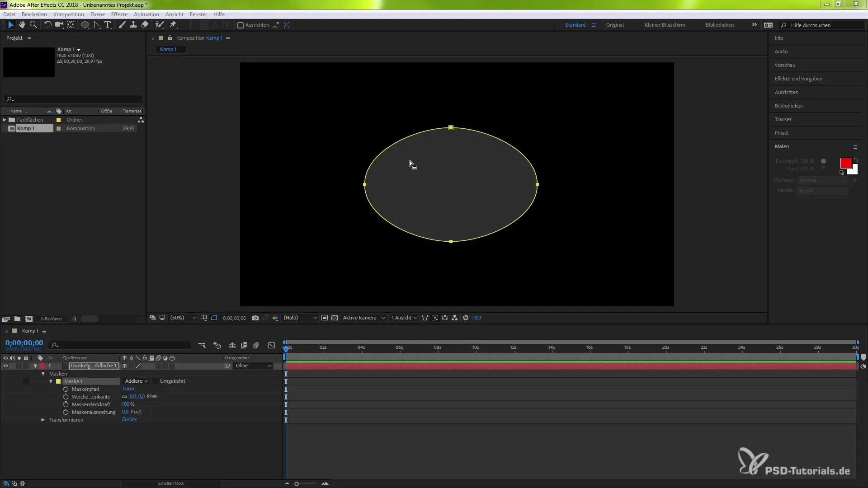Select the Brush tool
This screenshot has width=868, height=488.
122,25
